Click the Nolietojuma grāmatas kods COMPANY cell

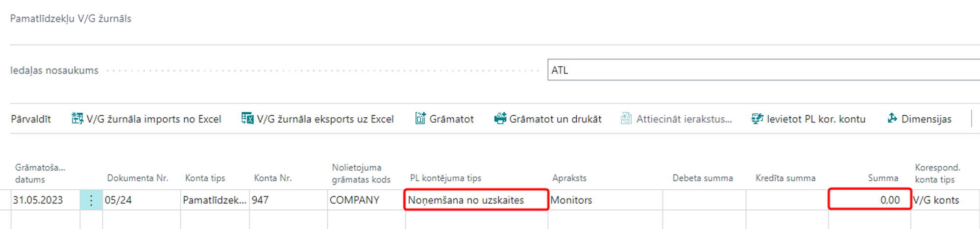[x=366, y=200]
